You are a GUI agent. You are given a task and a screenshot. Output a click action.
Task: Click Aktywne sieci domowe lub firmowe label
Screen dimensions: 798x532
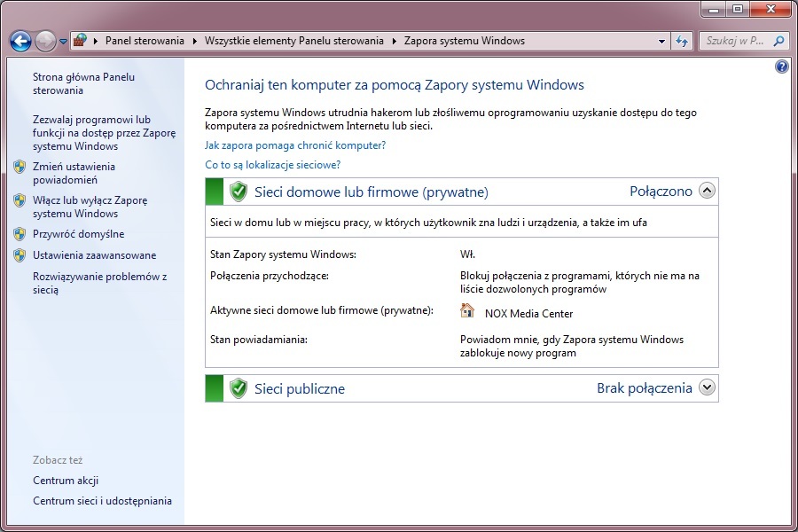[322, 310]
